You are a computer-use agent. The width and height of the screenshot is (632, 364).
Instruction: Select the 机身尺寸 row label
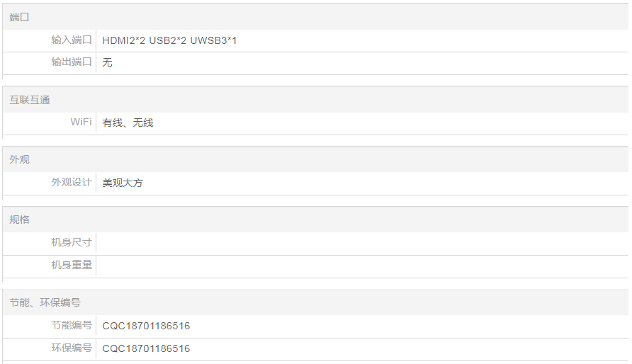[72, 243]
